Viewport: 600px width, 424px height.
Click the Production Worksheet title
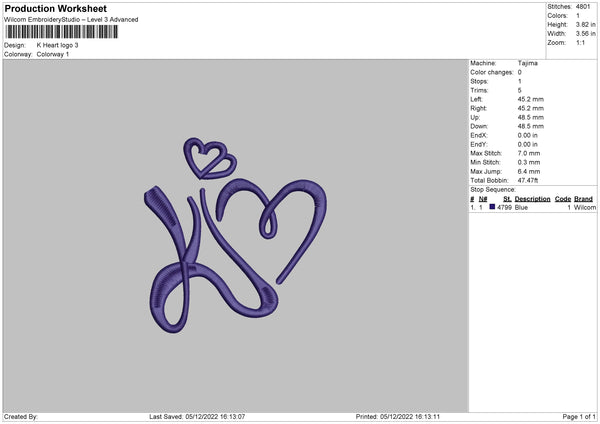click(55, 8)
